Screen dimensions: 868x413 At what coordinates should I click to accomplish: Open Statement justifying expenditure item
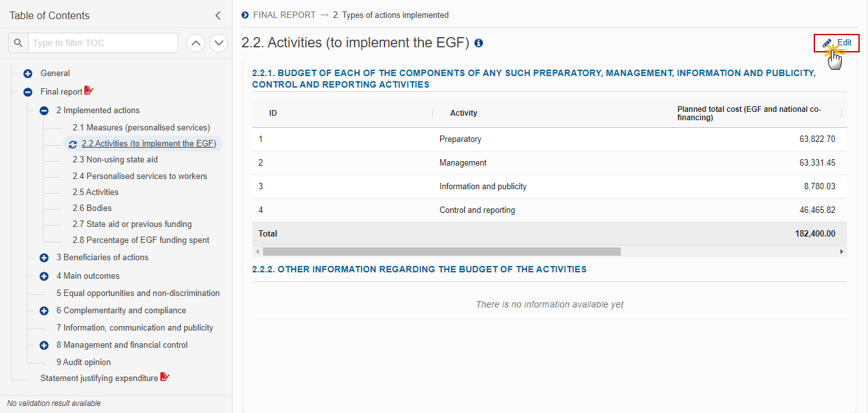(x=99, y=378)
